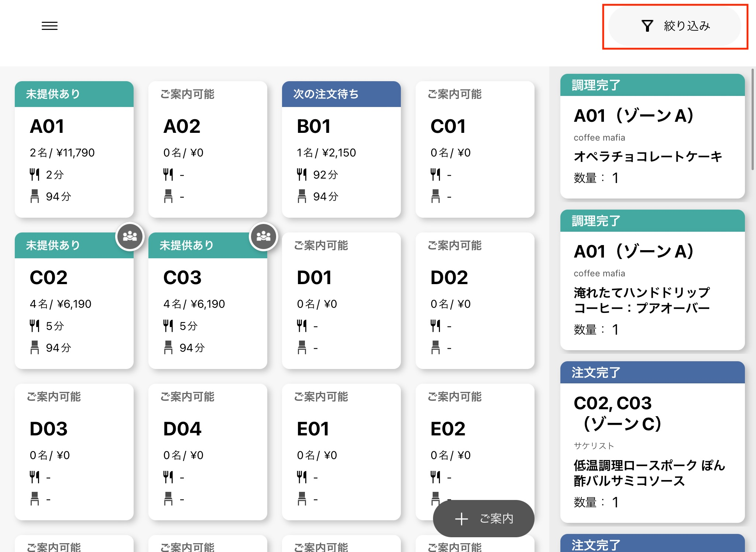Click group icon on C02 card

point(130,236)
